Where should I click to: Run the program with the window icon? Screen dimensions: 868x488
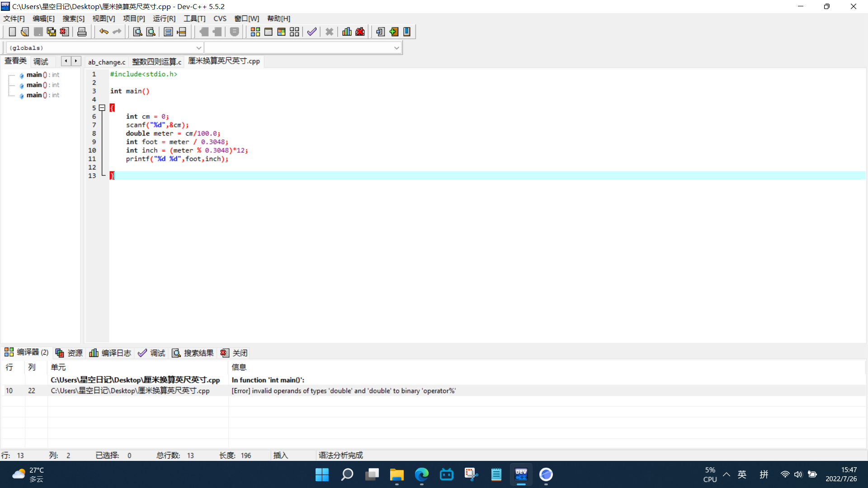[269, 32]
